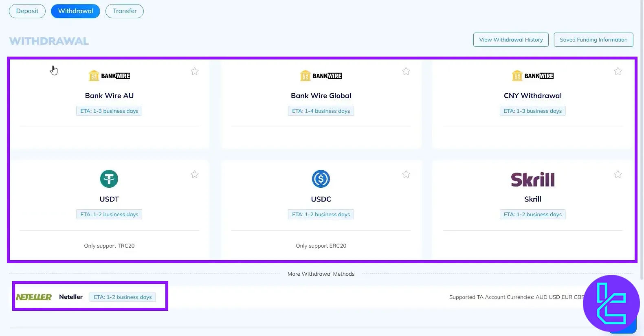This screenshot has height=336, width=644.
Task: Open View Withdrawal History
Action: (x=511, y=40)
